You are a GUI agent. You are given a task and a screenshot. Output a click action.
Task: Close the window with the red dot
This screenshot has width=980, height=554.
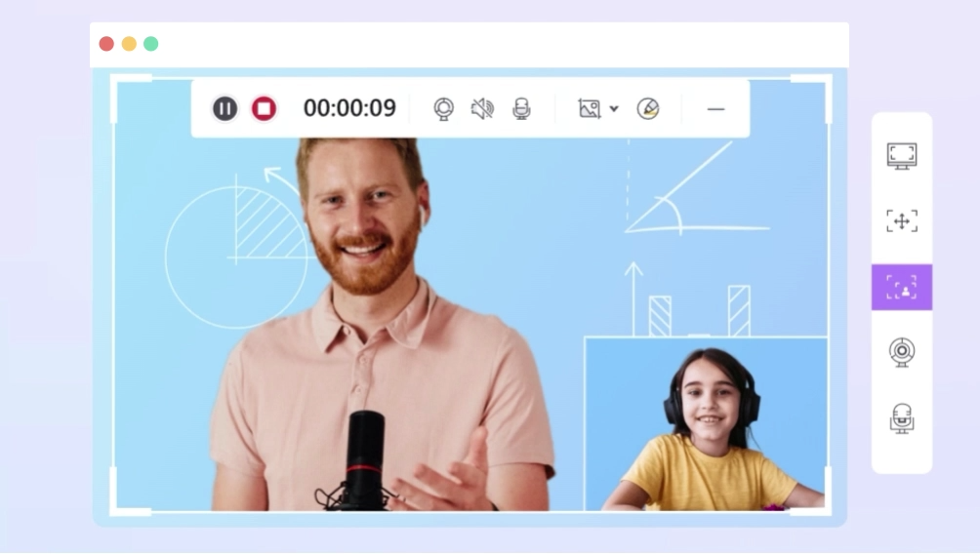(106, 44)
